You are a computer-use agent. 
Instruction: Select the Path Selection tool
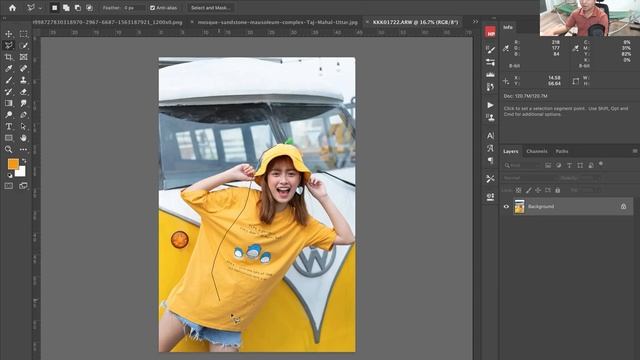pyautogui.click(x=23, y=127)
